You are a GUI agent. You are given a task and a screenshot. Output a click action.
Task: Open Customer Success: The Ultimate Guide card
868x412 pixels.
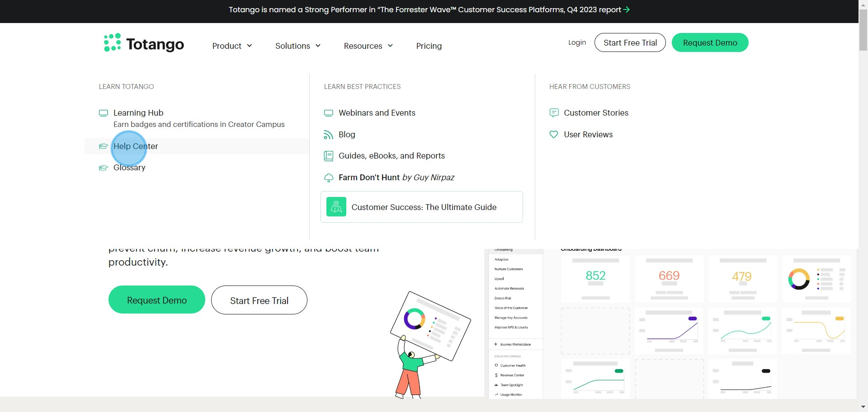(422, 207)
